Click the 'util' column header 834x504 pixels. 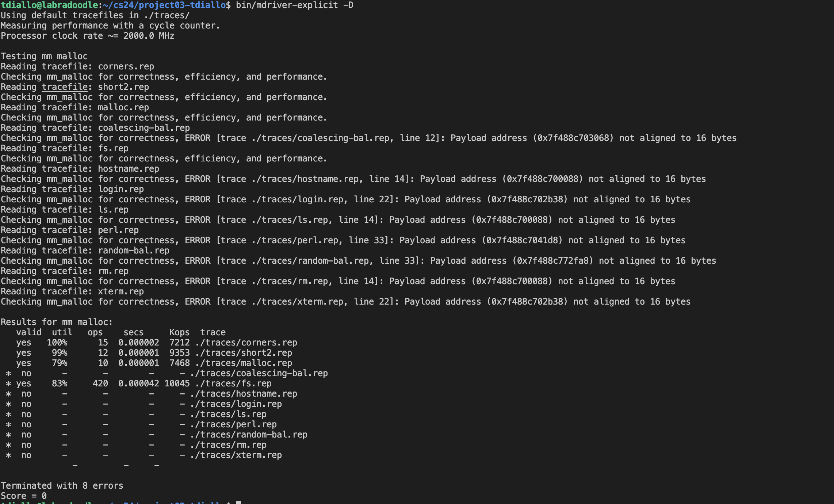tap(62, 332)
